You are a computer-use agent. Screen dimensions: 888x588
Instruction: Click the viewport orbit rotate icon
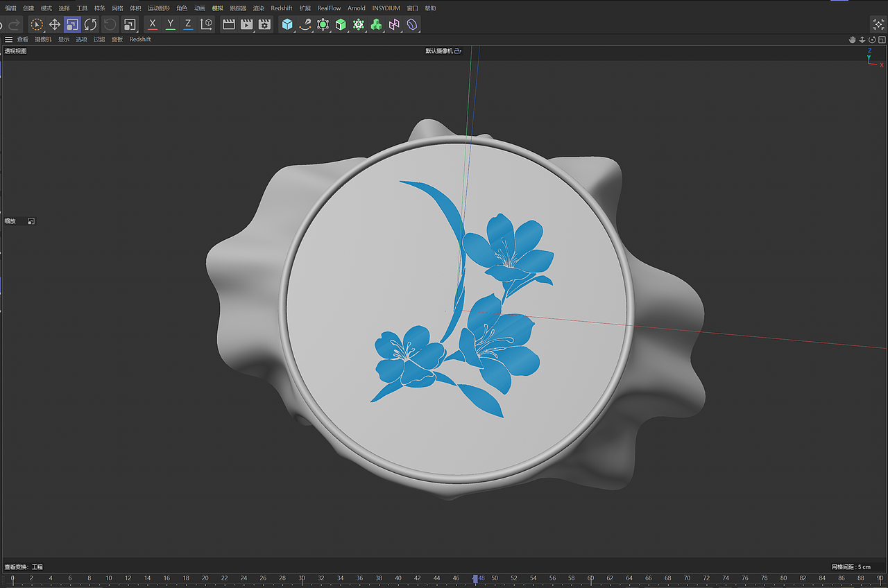(872, 40)
